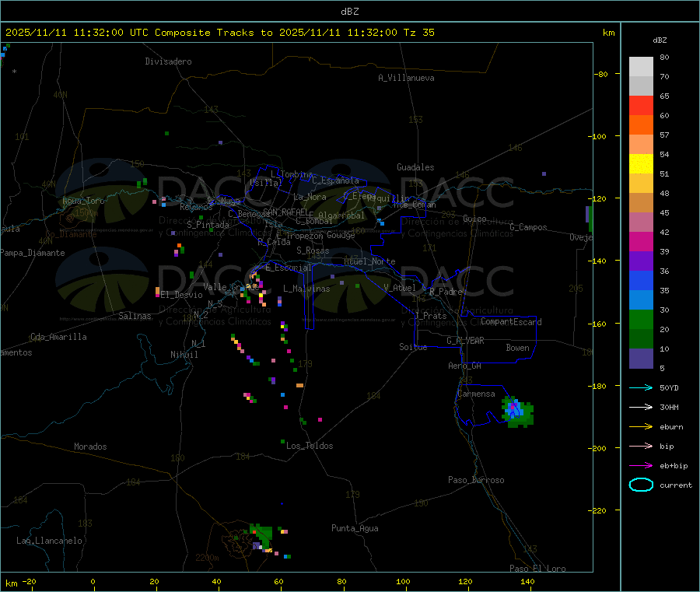Screen dimensions: 700x592
Task: Click the 'Guadales' place label
Action: 415,167
